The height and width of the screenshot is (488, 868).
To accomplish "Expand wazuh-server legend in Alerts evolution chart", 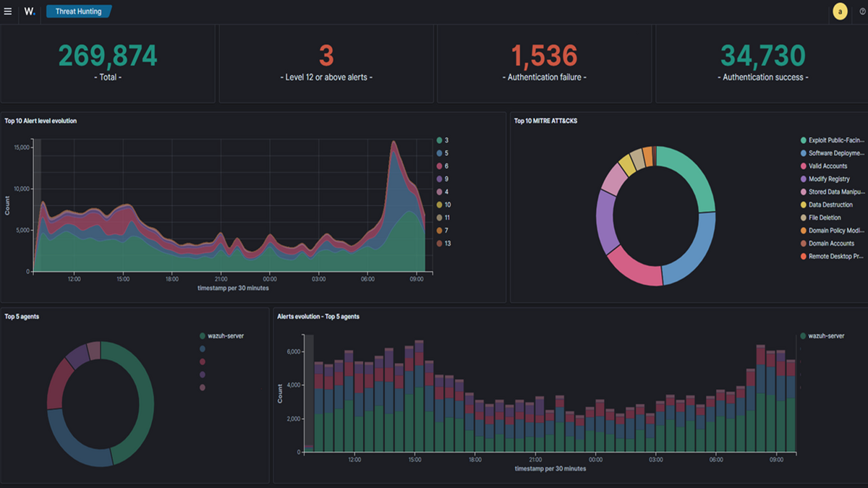I will tap(827, 336).
